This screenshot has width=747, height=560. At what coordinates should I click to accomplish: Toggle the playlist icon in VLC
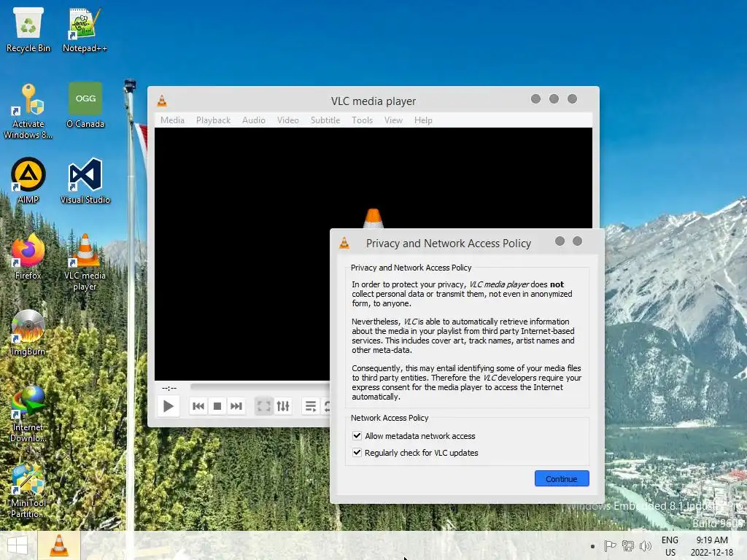[311, 406]
